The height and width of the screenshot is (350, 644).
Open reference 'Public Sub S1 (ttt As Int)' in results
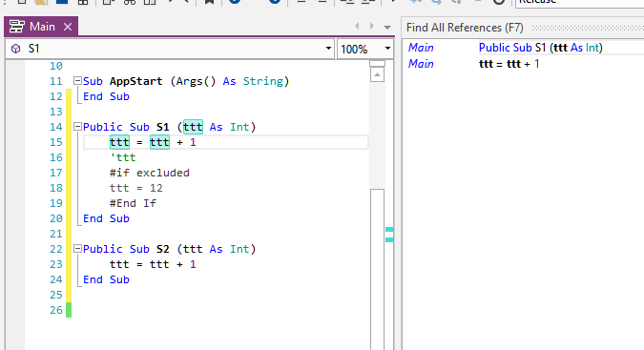click(x=541, y=48)
